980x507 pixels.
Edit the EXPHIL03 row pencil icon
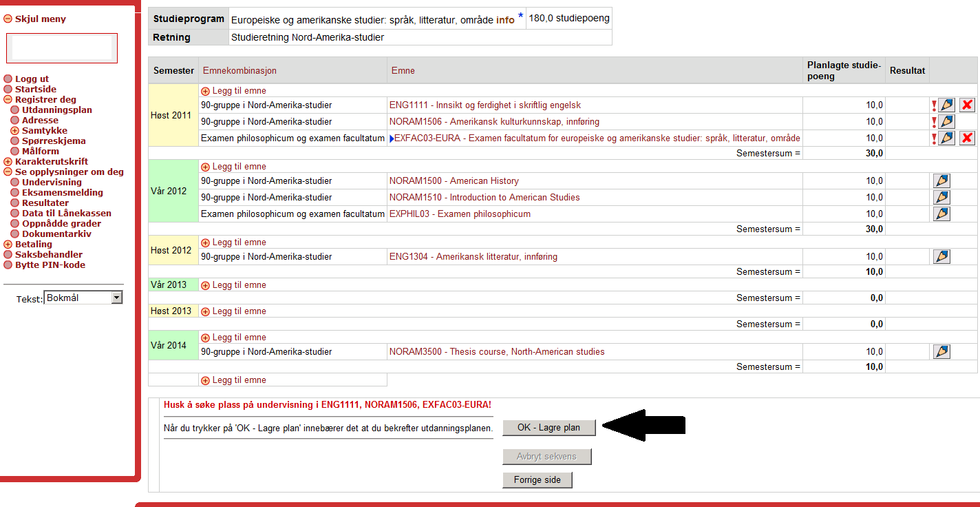(941, 214)
